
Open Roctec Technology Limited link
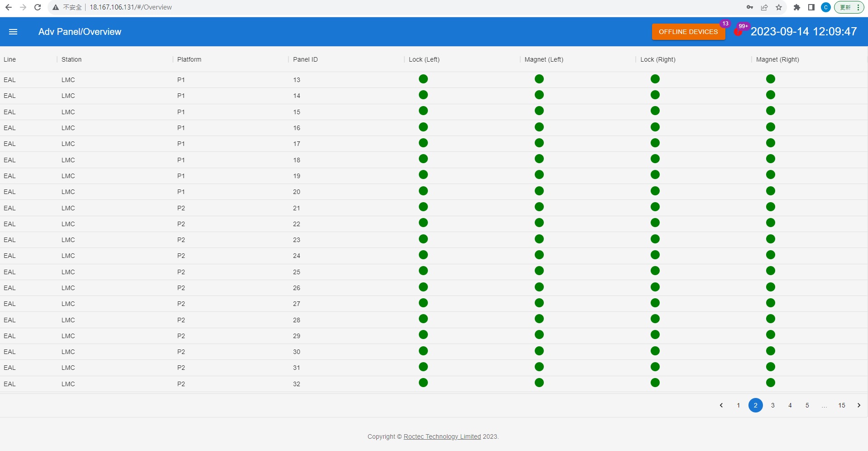(442, 436)
